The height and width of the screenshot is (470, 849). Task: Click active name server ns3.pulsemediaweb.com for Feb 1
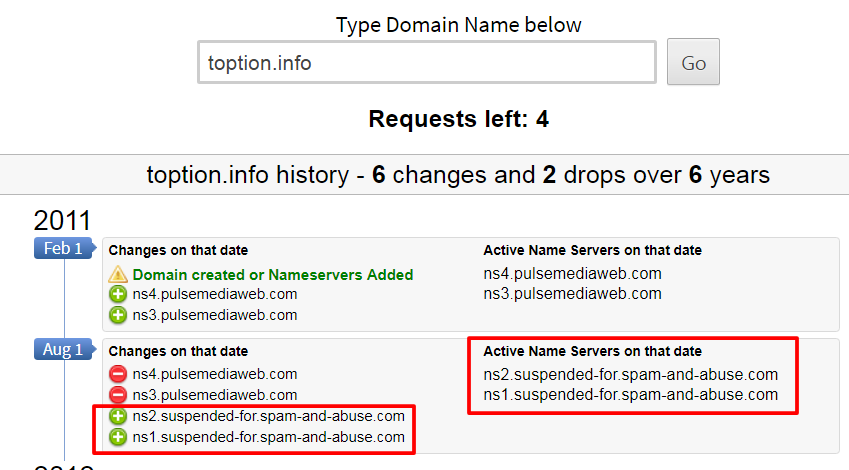(x=572, y=294)
